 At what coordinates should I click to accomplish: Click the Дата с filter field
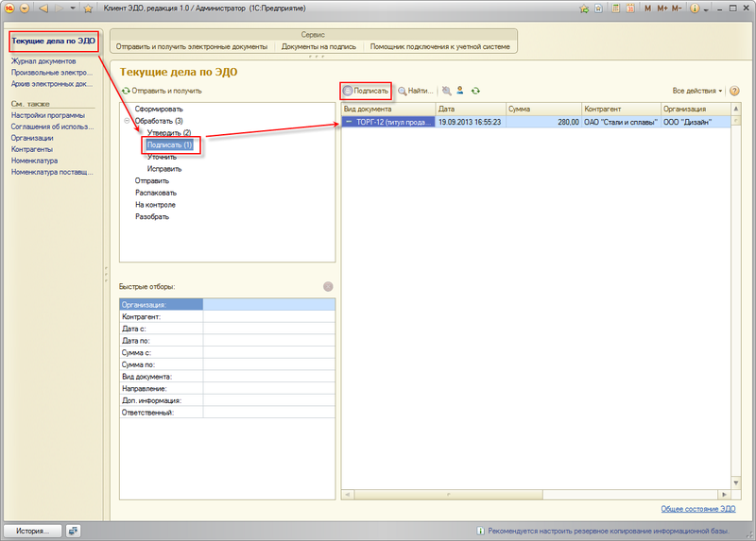click(269, 329)
